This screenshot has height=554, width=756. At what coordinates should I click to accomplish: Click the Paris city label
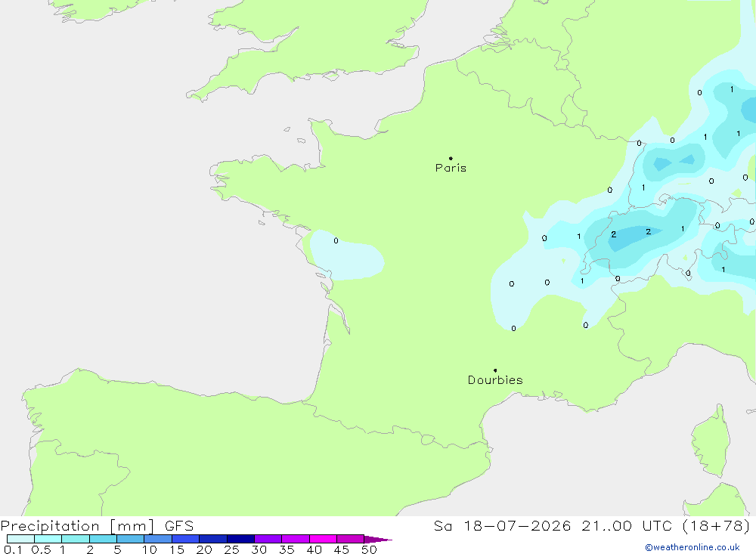coord(451,168)
